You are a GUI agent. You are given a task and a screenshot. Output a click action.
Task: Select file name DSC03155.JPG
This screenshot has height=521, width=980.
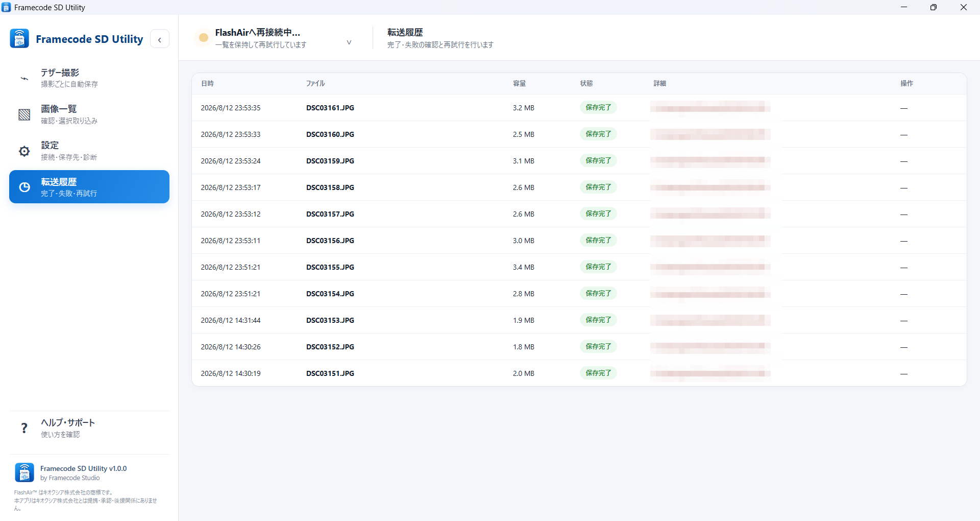[330, 267]
